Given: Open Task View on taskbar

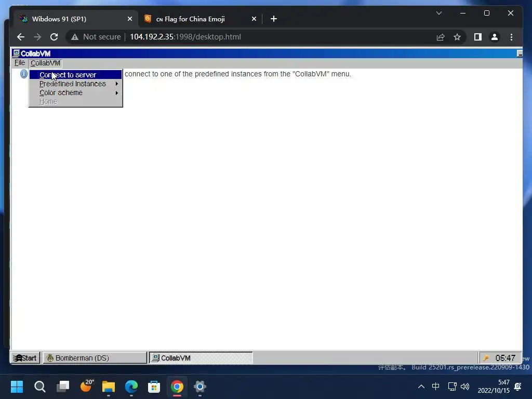Looking at the screenshot, I should pos(63,387).
